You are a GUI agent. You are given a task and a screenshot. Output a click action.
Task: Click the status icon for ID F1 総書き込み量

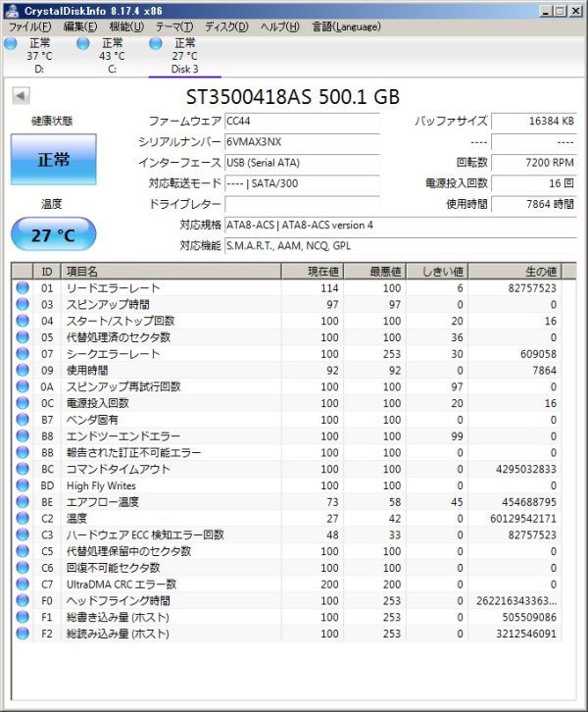point(23,617)
